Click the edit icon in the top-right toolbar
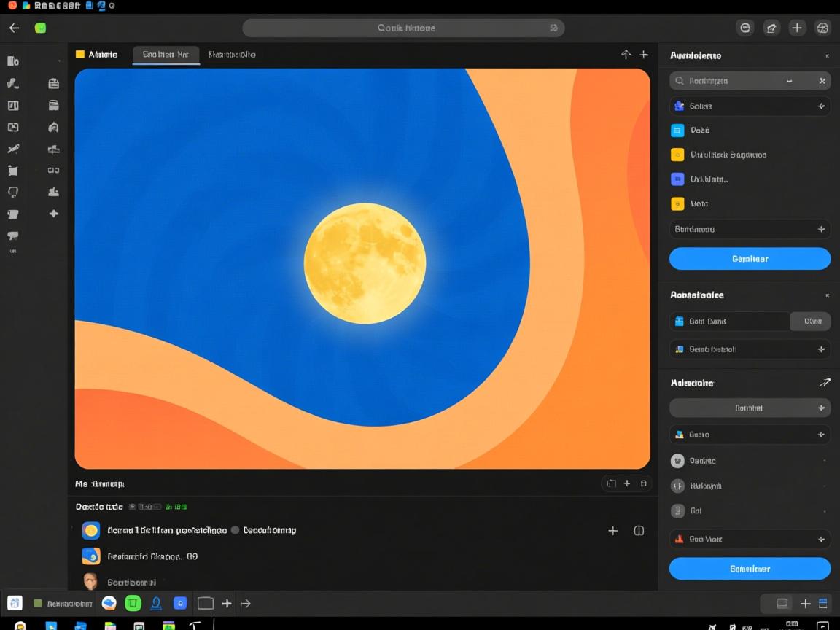The image size is (840, 630). pos(771,28)
